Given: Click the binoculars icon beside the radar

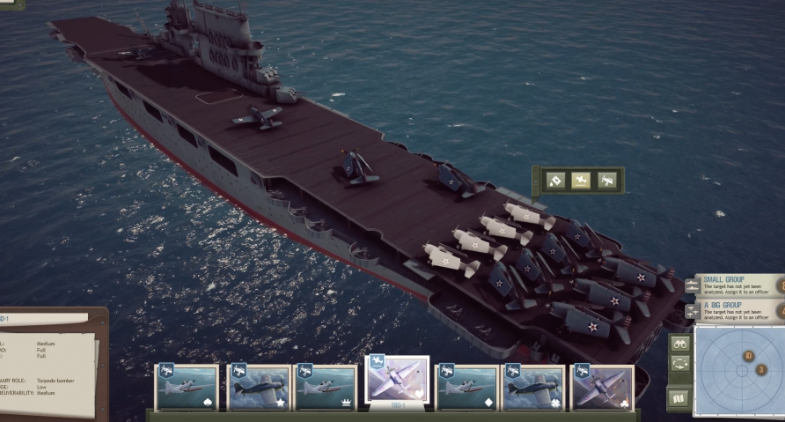Looking at the screenshot, I should coord(680,344).
